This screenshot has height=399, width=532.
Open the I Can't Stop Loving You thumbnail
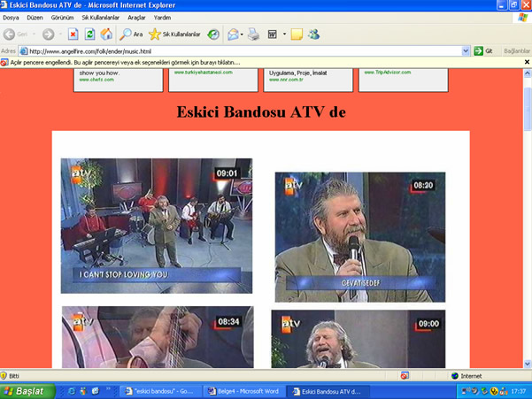coord(156,226)
